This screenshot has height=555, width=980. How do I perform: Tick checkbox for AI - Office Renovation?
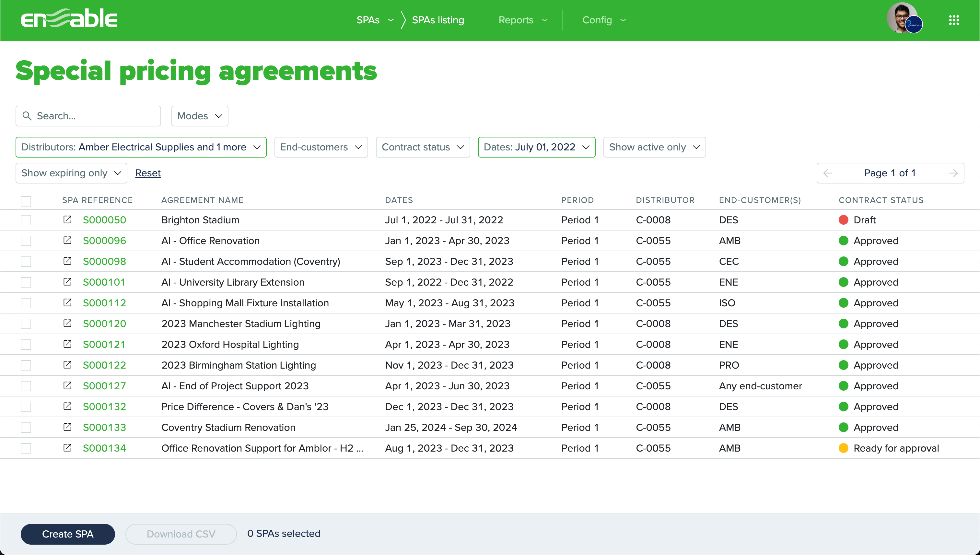point(26,241)
